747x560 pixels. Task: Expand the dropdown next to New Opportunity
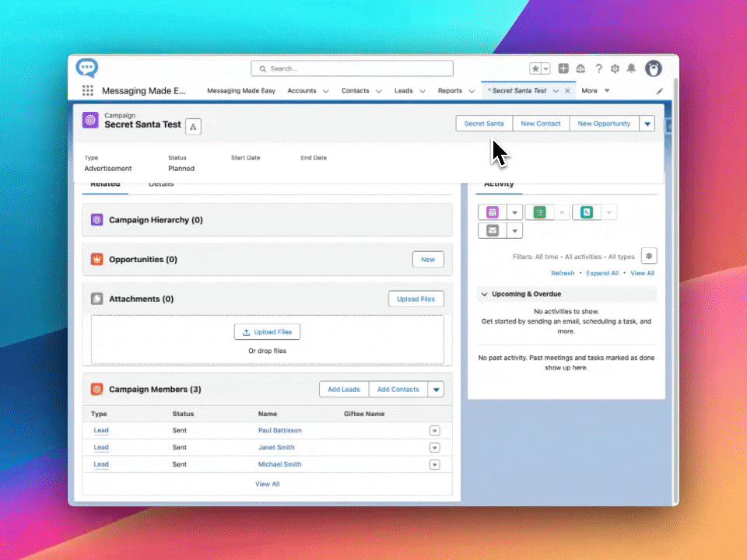(x=647, y=124)
